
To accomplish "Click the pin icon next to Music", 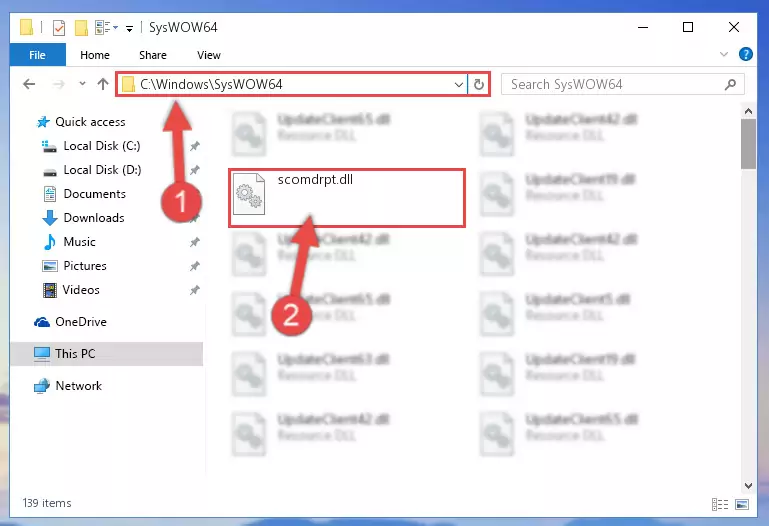I will click(x=195, y=242).
